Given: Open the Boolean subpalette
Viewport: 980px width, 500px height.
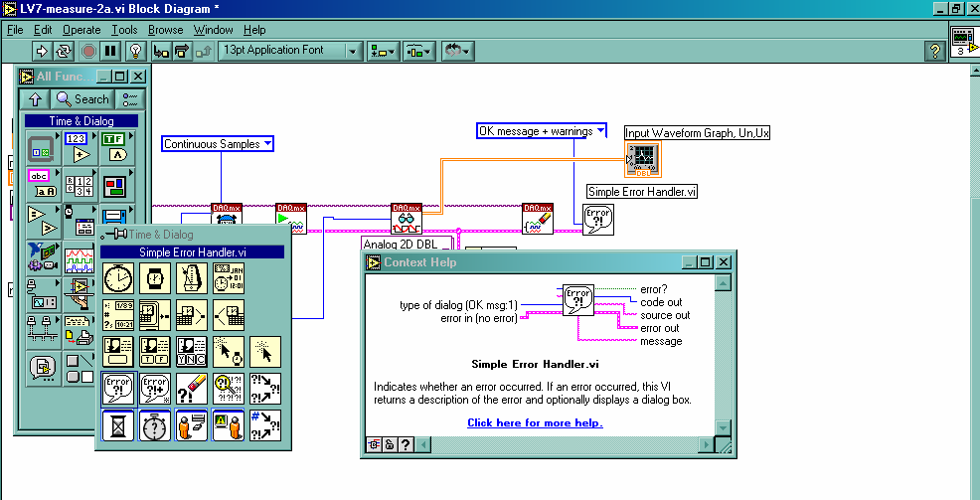Looking at the screenshot, I should [117, 147].
